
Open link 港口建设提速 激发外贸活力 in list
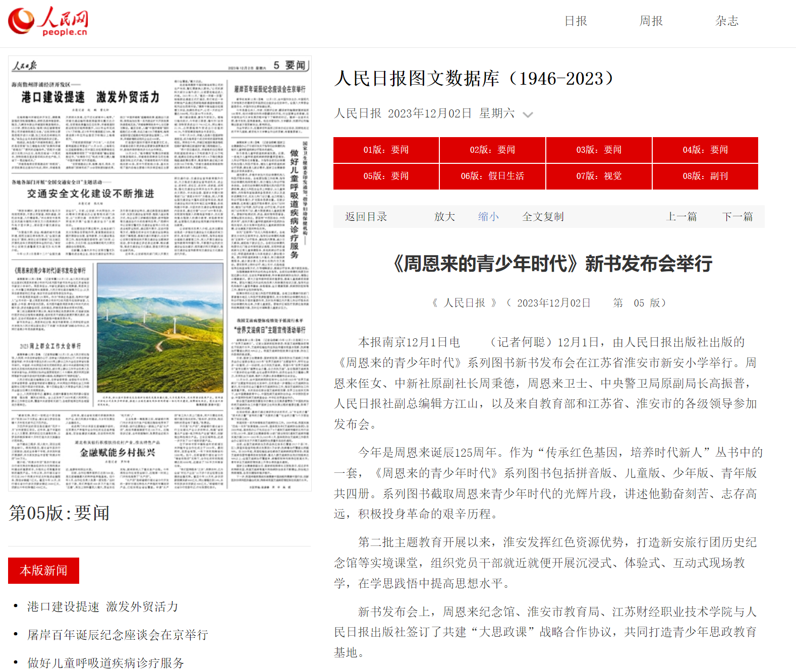click(102, 606)
